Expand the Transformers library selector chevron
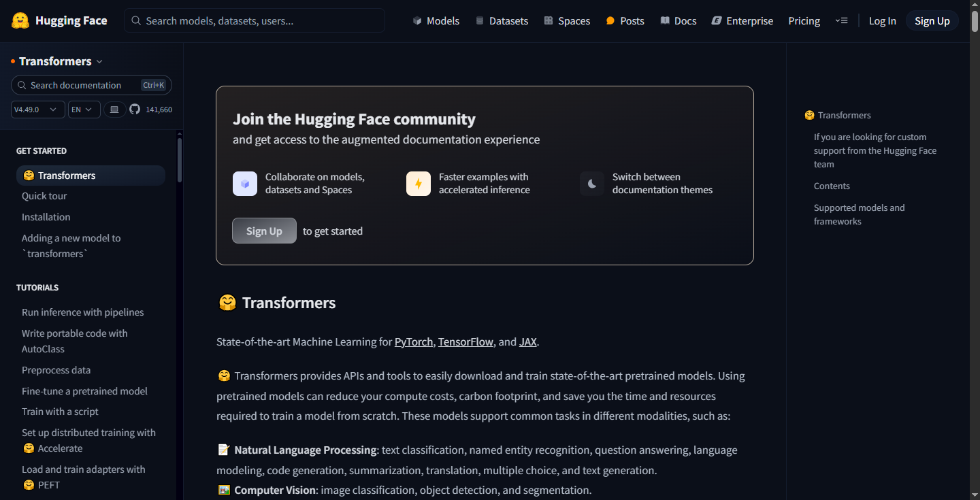 click(99, 62)
